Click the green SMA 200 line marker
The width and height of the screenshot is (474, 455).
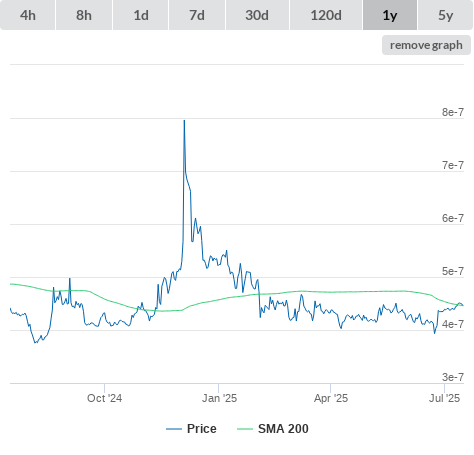click(245, 429)
